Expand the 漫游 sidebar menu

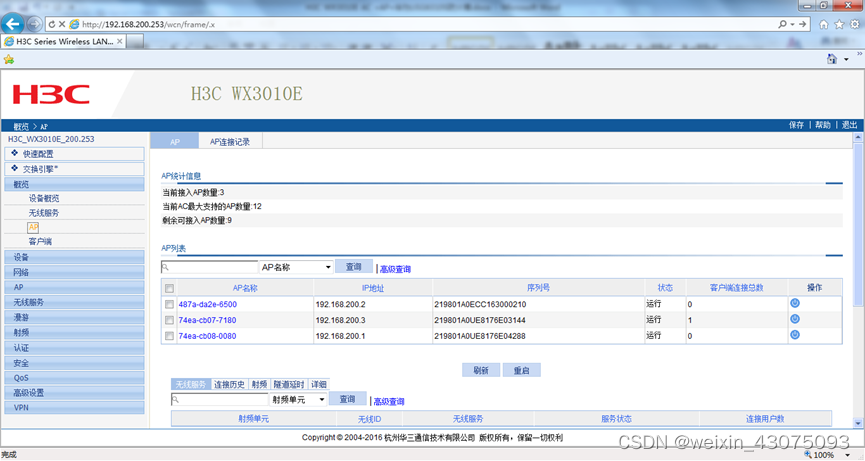point(74,317)
